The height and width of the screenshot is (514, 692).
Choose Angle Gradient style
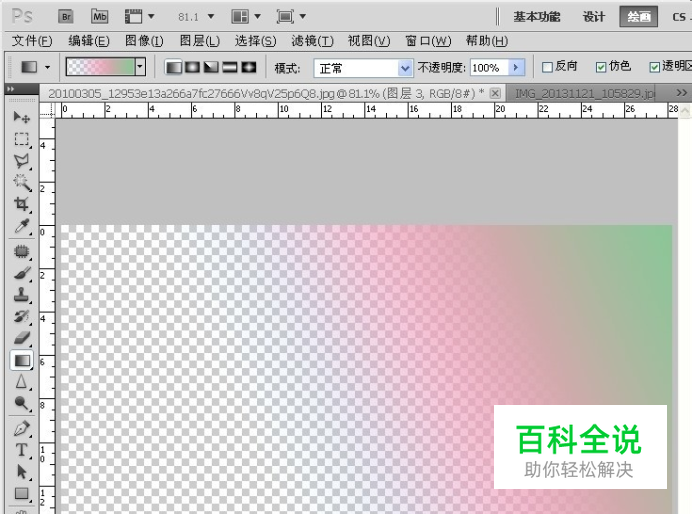coord(211,68)
